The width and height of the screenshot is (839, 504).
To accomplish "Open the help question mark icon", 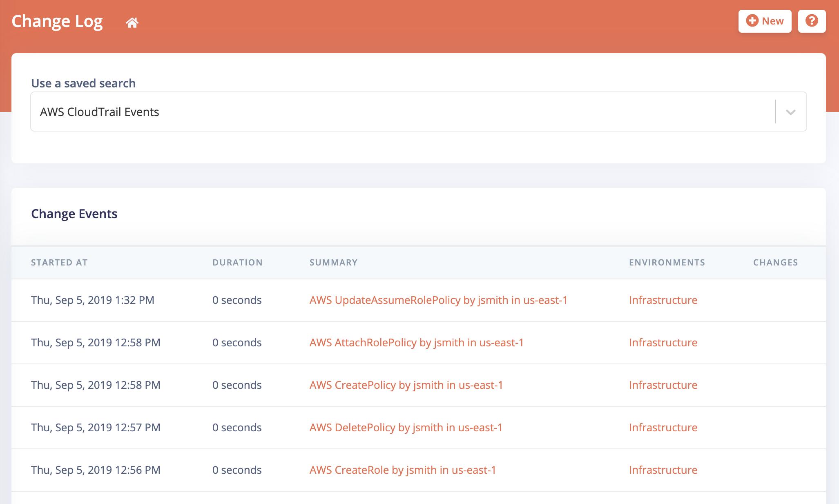I will 812,21.
